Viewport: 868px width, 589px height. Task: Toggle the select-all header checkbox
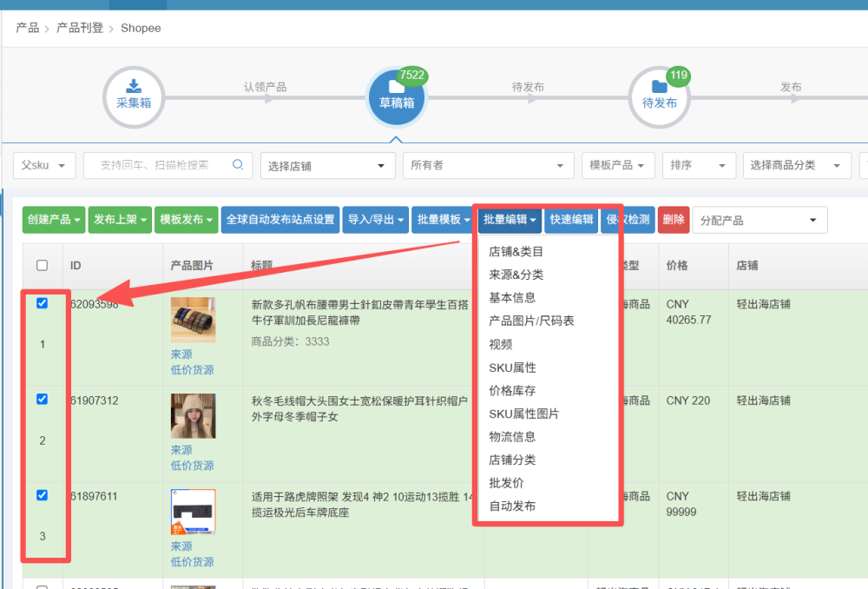point(42,266)
